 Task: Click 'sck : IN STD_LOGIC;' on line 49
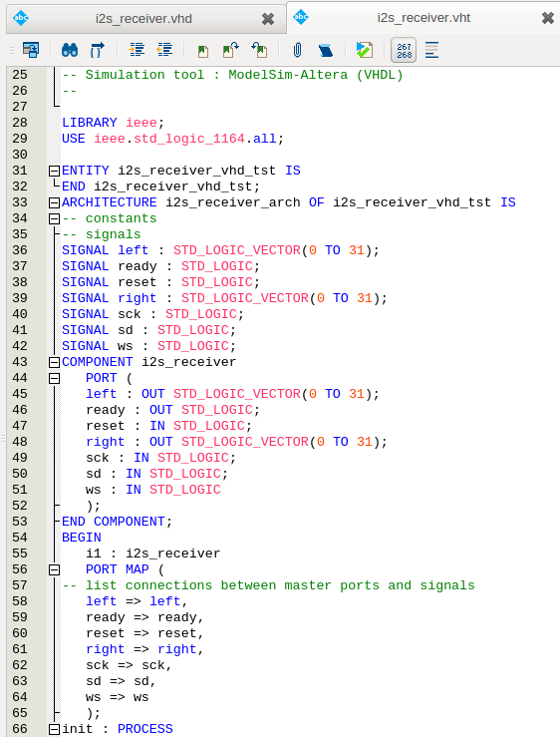pos(160,458)
